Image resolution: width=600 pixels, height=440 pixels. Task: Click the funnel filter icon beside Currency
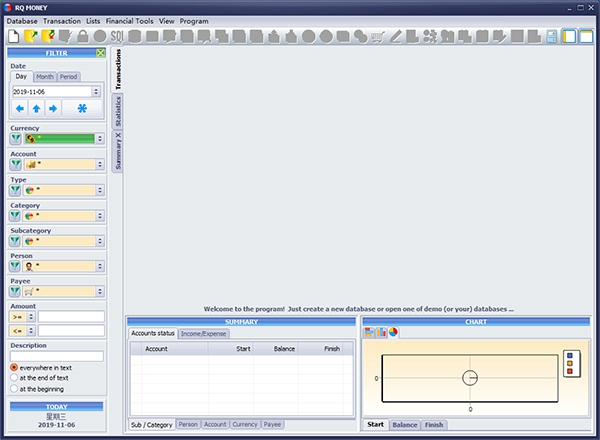16,139
